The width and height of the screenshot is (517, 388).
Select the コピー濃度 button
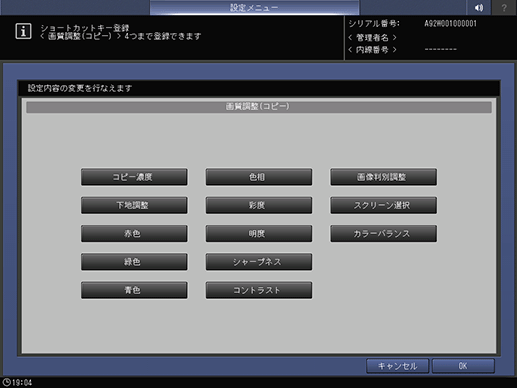click(x=134, y=177)
